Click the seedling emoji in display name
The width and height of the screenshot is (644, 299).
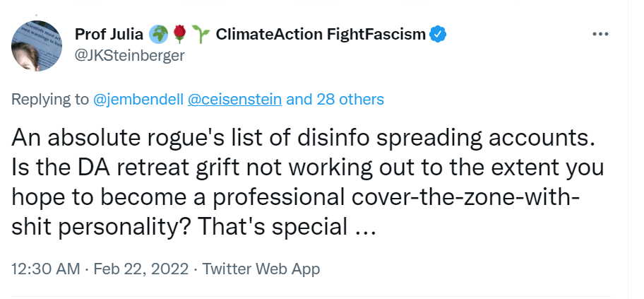pos(198,34)
